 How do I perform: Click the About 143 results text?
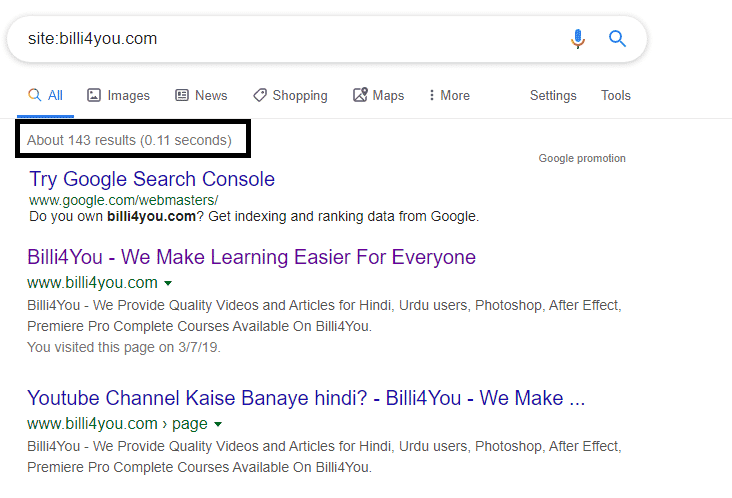tap(129, 140)
